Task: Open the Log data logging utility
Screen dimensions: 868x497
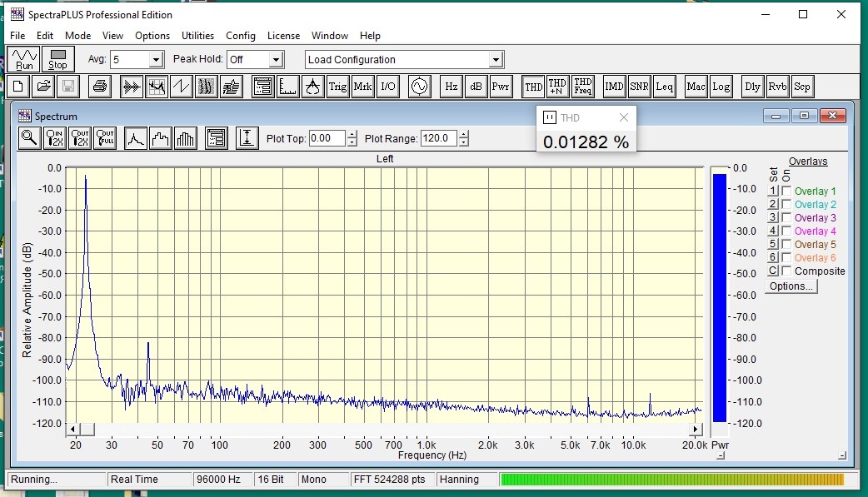Action: coord(721,87)
